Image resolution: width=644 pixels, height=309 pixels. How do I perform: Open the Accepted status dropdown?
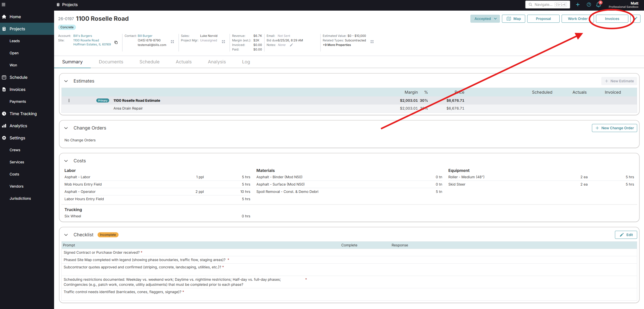coord(485,19)
